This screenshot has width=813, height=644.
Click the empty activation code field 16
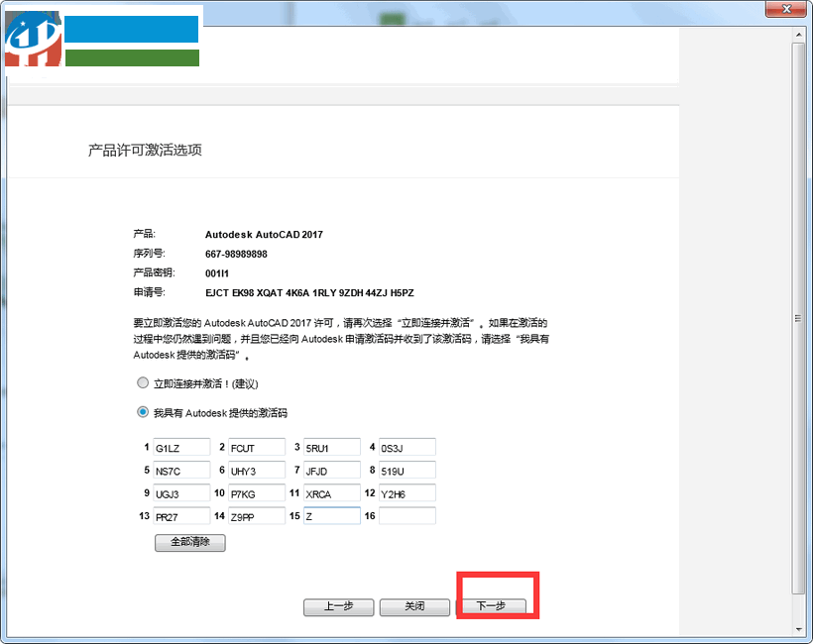pos(407,515)
